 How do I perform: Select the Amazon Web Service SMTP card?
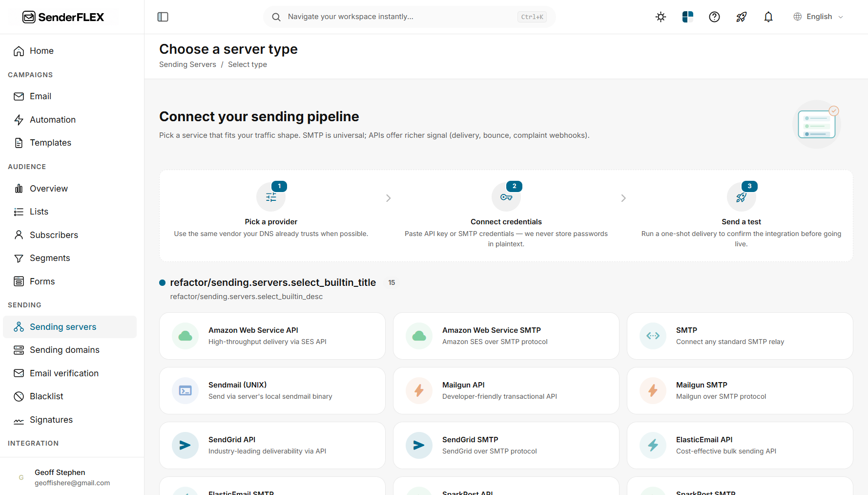(506, 336)
